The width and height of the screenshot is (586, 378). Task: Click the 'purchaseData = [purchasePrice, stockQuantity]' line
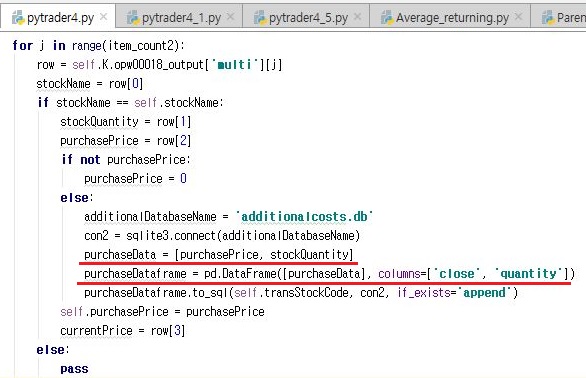[x=219, y=255]
